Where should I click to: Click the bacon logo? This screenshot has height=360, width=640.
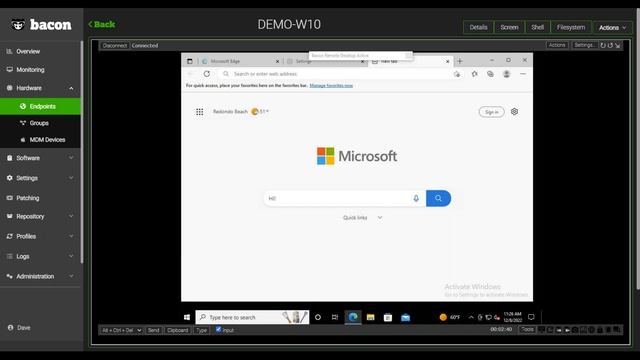(40, 24)
